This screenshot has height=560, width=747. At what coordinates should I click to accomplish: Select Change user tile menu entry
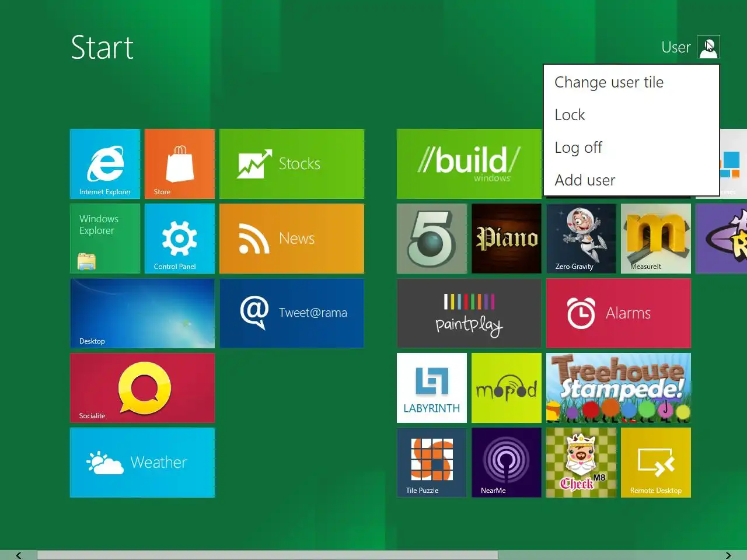coord(631,82)
